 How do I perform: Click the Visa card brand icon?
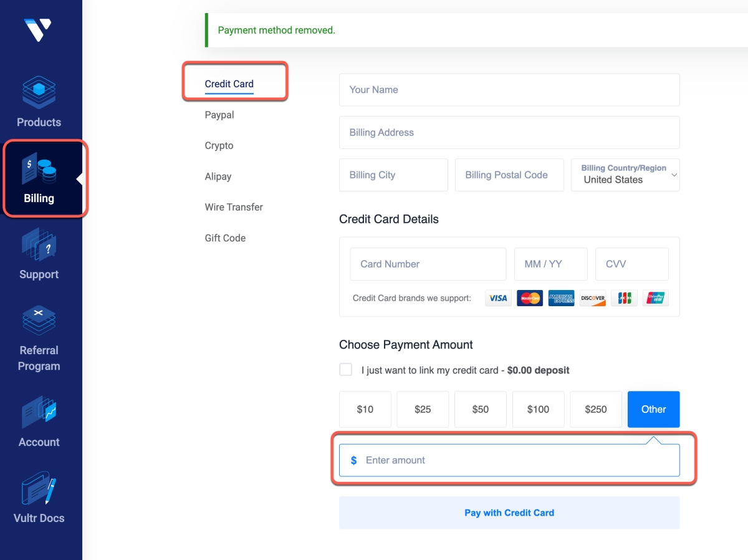(x=498, y=298)
